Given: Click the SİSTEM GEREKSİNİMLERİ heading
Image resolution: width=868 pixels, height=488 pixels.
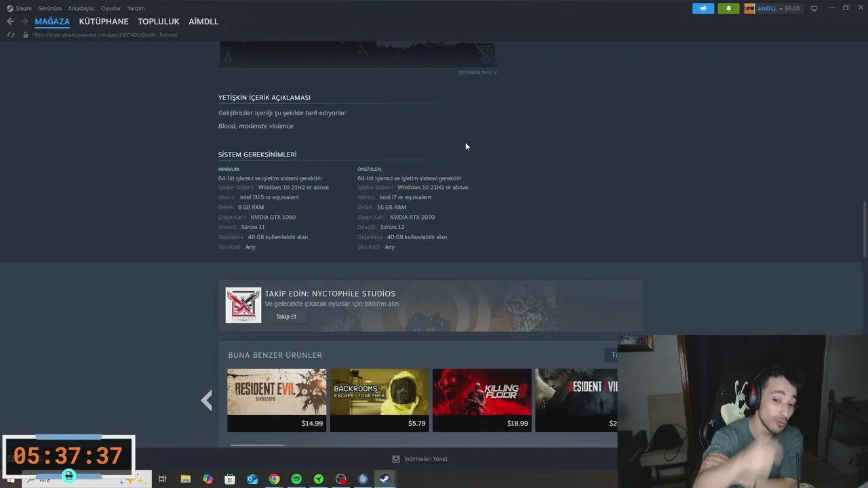Looking at the screenshot, I should pyautogui.click(x=257, y=155).
